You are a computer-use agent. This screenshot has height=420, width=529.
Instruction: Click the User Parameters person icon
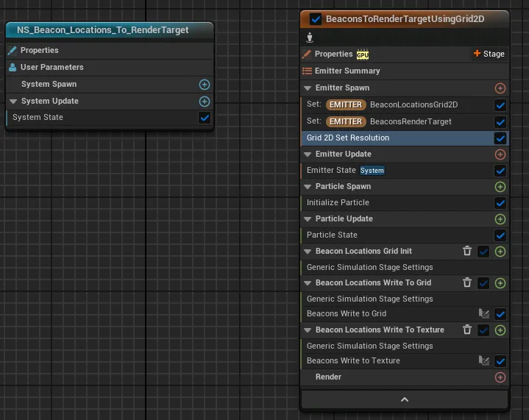pyautogui.click(x=13, y=67)
